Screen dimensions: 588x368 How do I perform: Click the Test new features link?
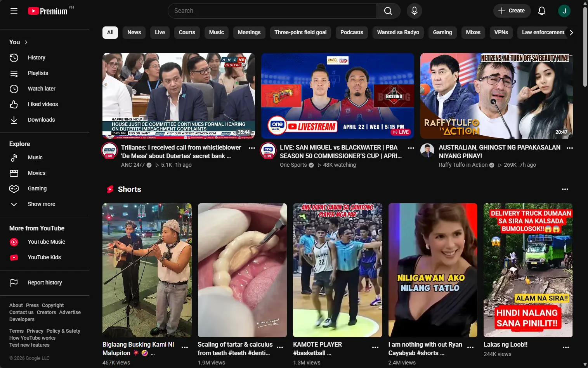click(29, 345)
